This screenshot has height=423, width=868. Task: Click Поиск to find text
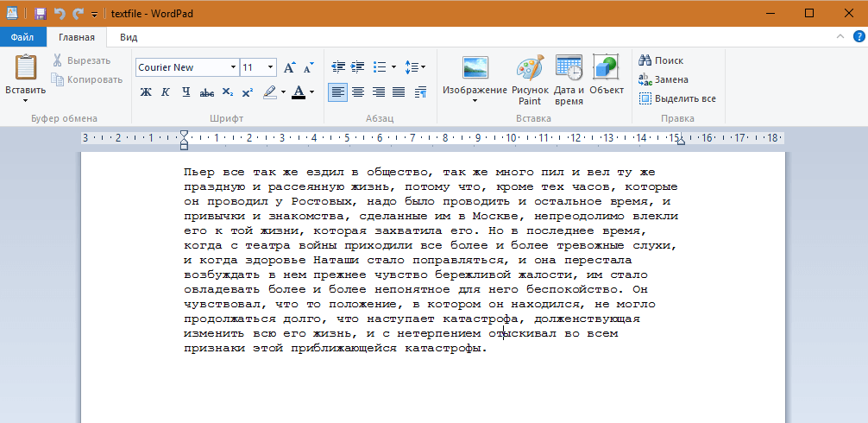coord(661,60)
